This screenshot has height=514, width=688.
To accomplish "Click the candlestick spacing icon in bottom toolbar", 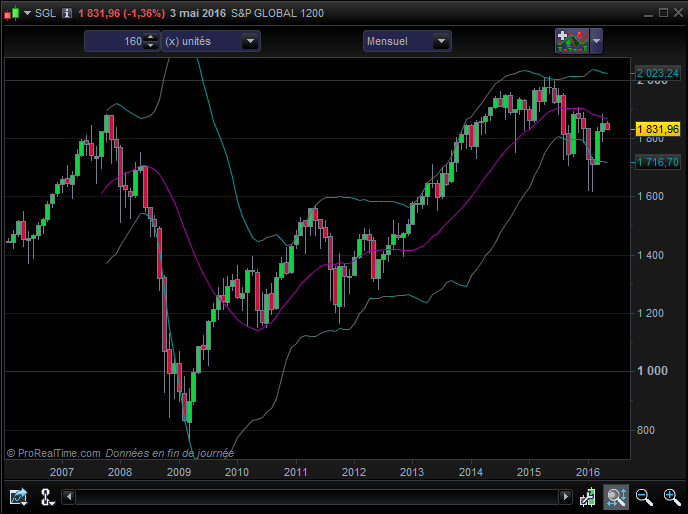I will coord(588,497).
